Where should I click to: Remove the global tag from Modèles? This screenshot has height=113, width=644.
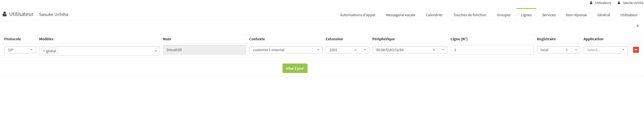pos(44,51)
